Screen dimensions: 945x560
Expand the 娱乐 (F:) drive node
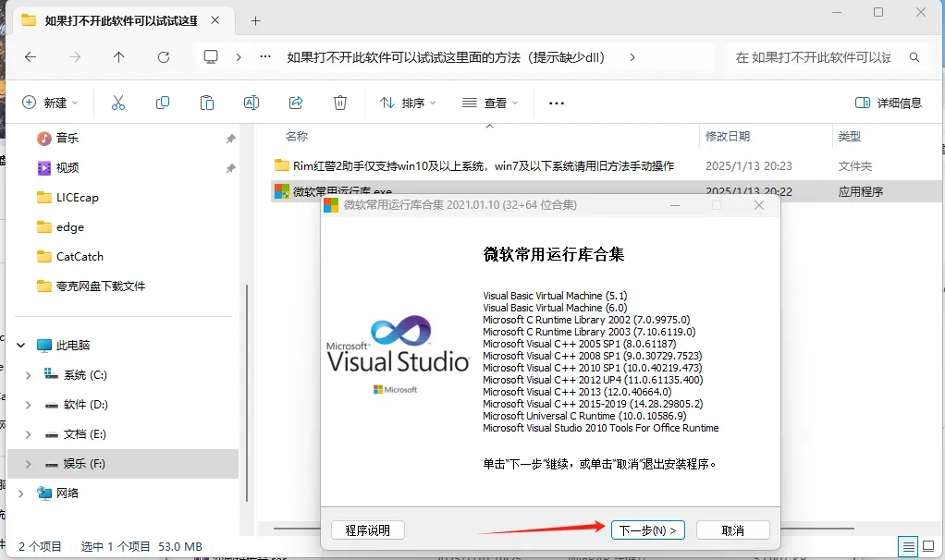tap(29, 464)
